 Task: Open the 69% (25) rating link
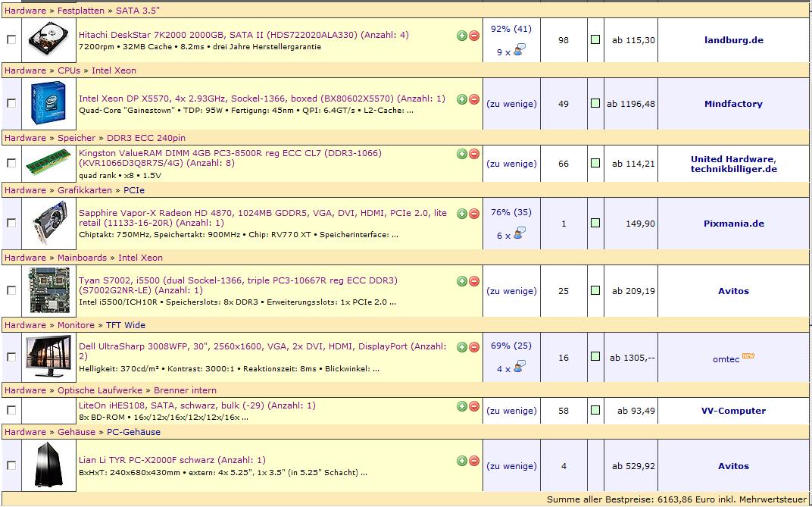[511, 346]
